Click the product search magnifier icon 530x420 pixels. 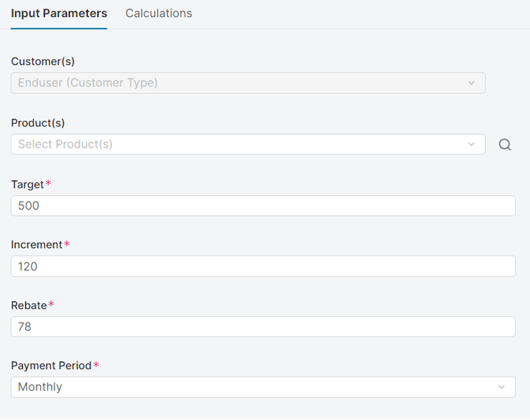coord(504,145)
